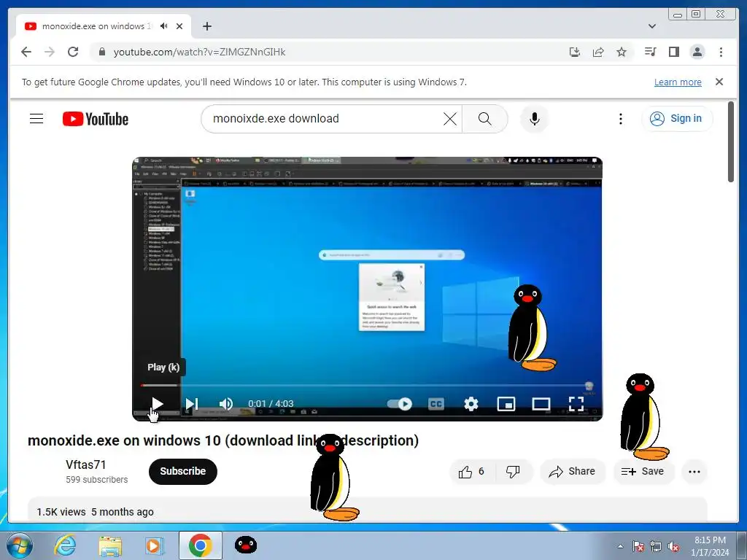Enable theater mode view

[541, 404]
